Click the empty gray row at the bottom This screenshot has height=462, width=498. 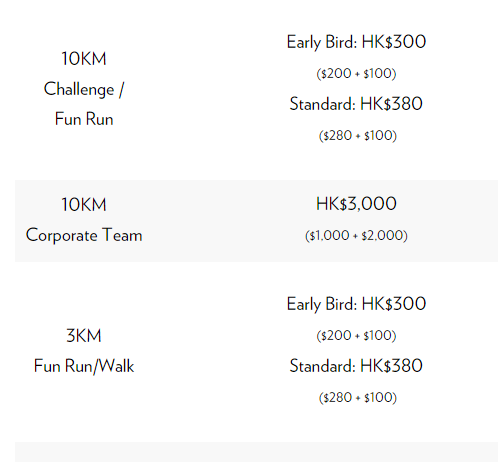(x=256, y=452)
